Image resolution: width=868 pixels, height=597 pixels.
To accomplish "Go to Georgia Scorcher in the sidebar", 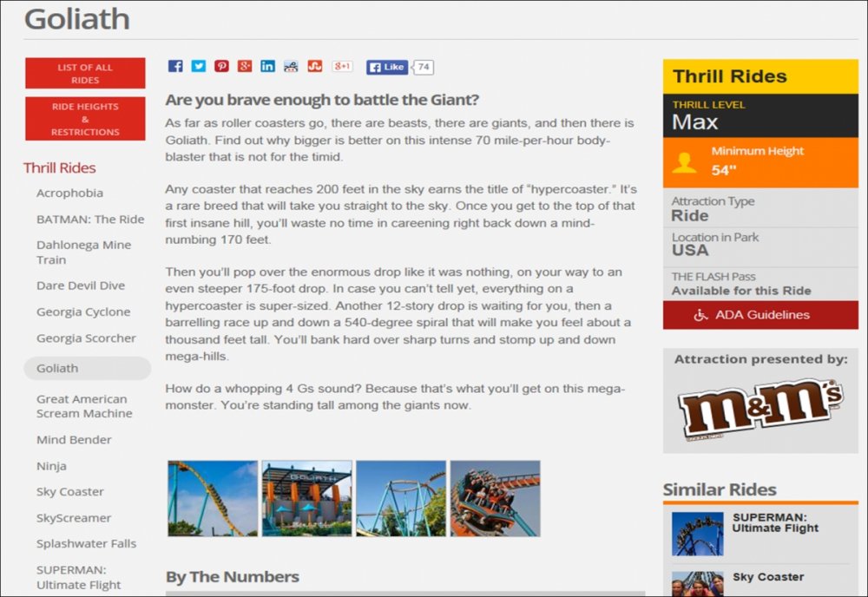I will click(x=86, y=338).
